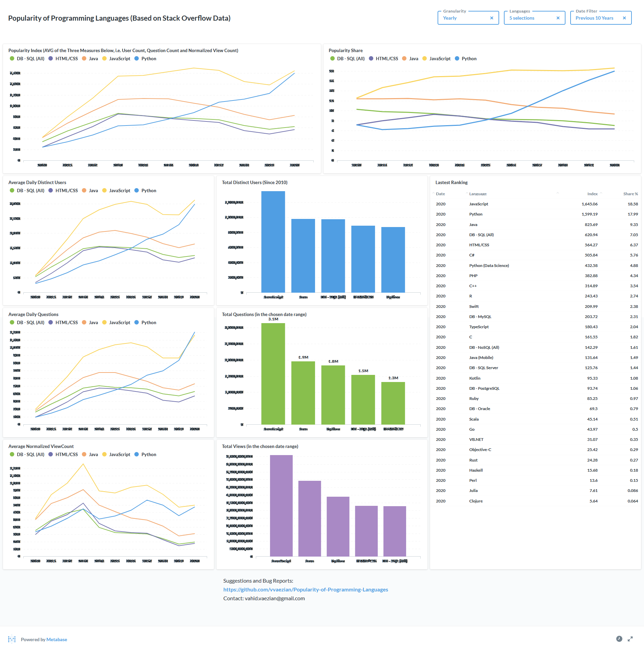The width and height of the screenshot is (644, 652).
Task: Sort ranking table by Share % column
Action: [630, 194]
